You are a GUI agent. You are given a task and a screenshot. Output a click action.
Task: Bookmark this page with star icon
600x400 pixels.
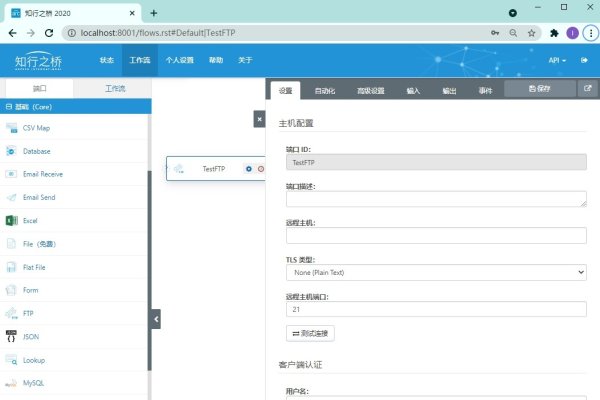tap(532, 33)
